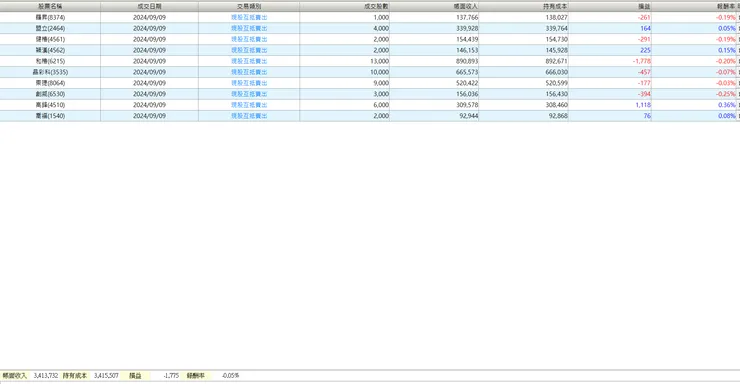Click the 665,573 book income value
Screen dimensions: 740x384
tap(467, 72)
